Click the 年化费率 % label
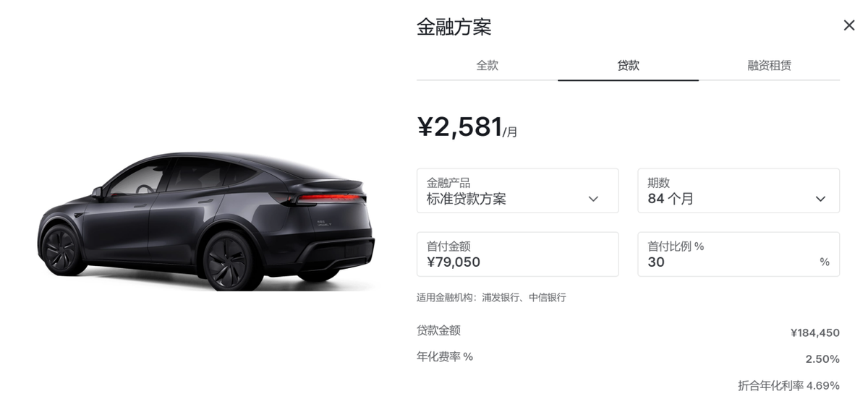Screen dimensions: 868x399 [x=445, y=357]
